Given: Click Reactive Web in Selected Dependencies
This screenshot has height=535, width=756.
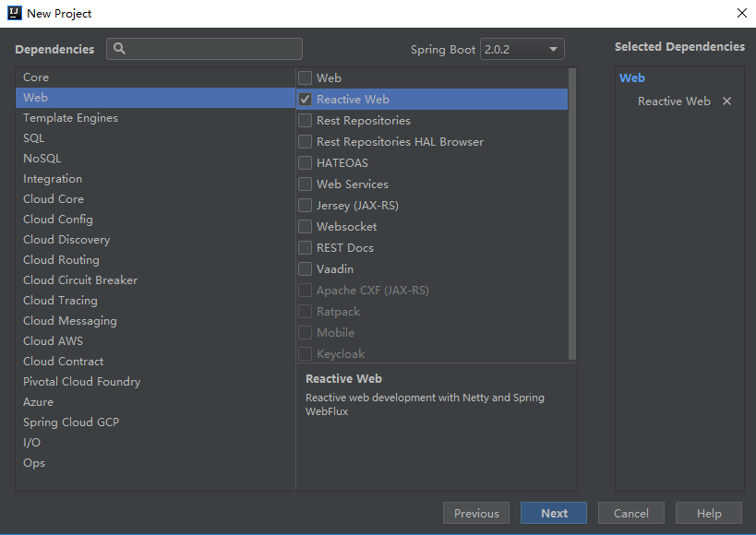Looking at the screenshot, I should (674, 101).
